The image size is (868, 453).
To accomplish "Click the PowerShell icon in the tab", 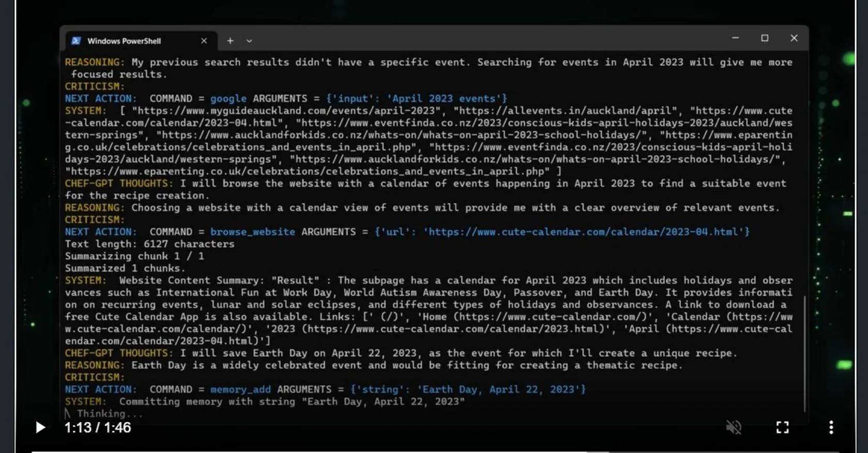I will tap(76, 40).
